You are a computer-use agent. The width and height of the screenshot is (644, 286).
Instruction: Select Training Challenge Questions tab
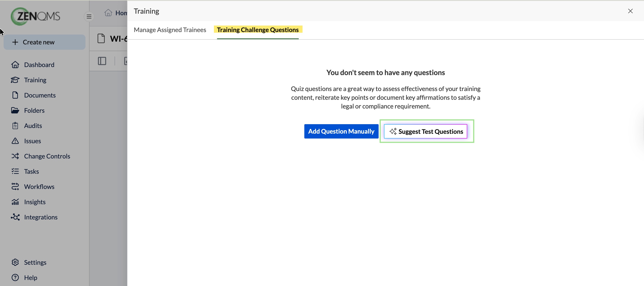[258, 30]
